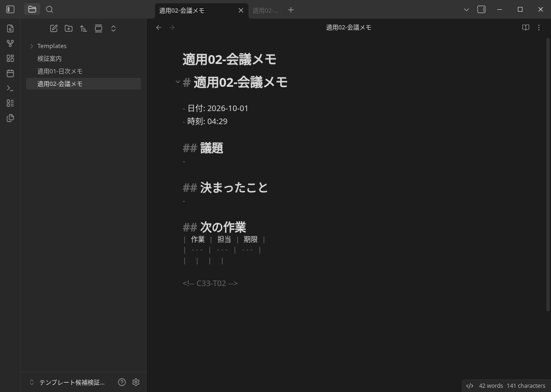Navigate back with left arrow
This screenshot has width=551, height=392.
tap(158, 28)
